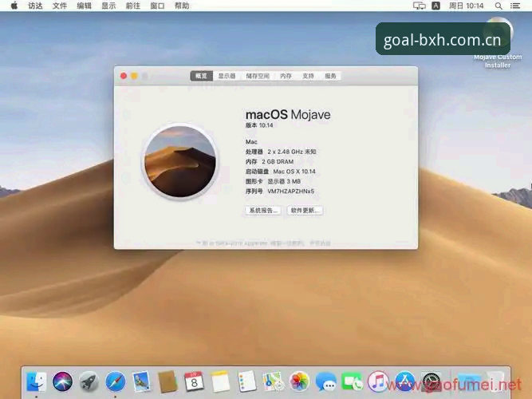Close the About This Mac window
The image size is (532, 399).
point(124,76)
